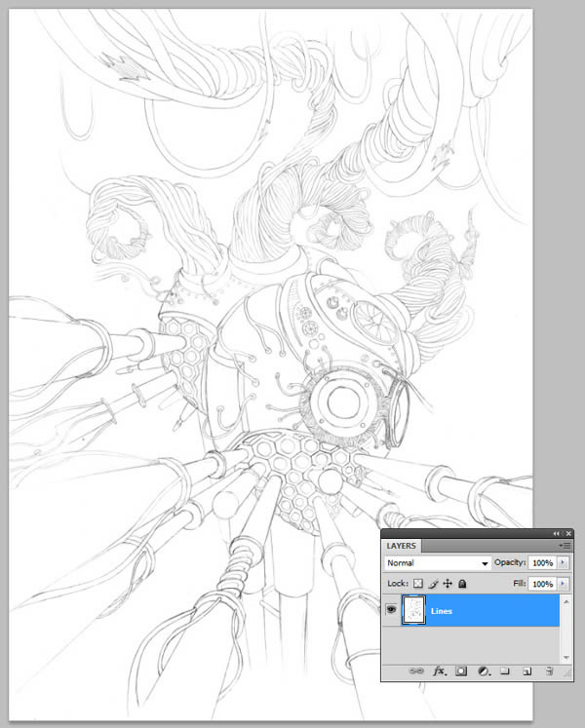Click the layers list scroll-up arrow

coord(565,601)
